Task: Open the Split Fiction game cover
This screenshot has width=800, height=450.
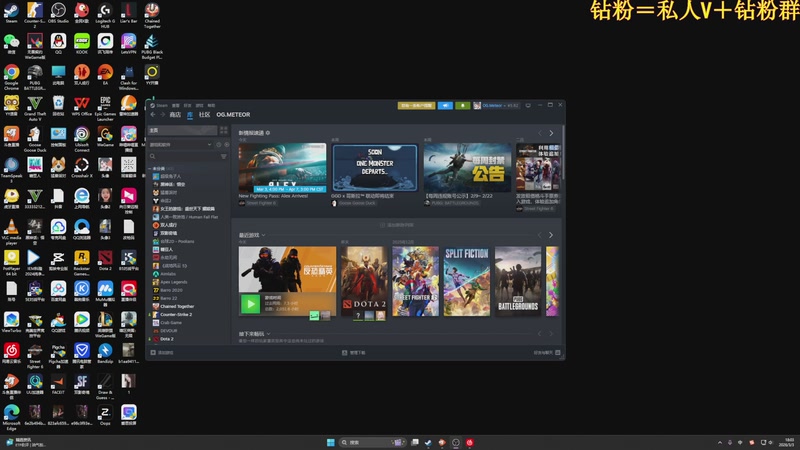Action: tap(467, 281)
